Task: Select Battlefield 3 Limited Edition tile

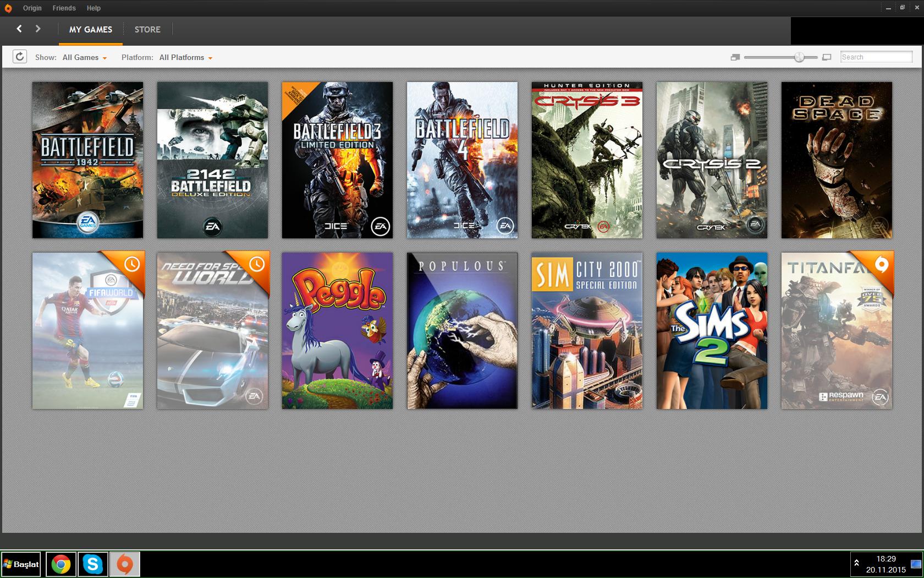Action: (x=337, y=160)
